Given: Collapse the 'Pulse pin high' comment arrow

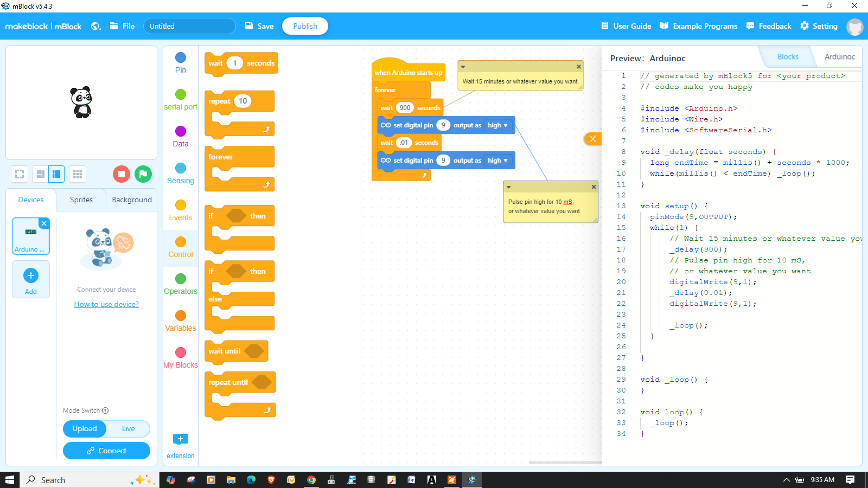Looking at the screenshot, I should click(509, 187).
